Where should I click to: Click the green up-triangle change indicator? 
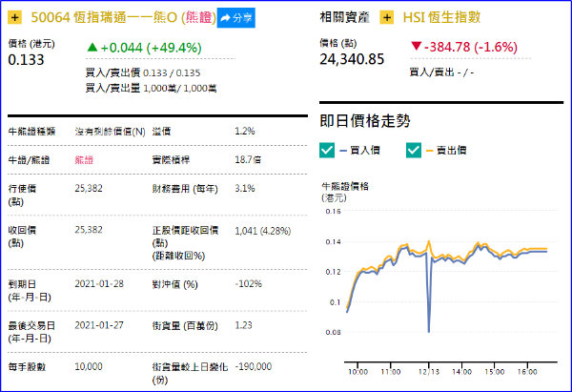coord(92,47)
